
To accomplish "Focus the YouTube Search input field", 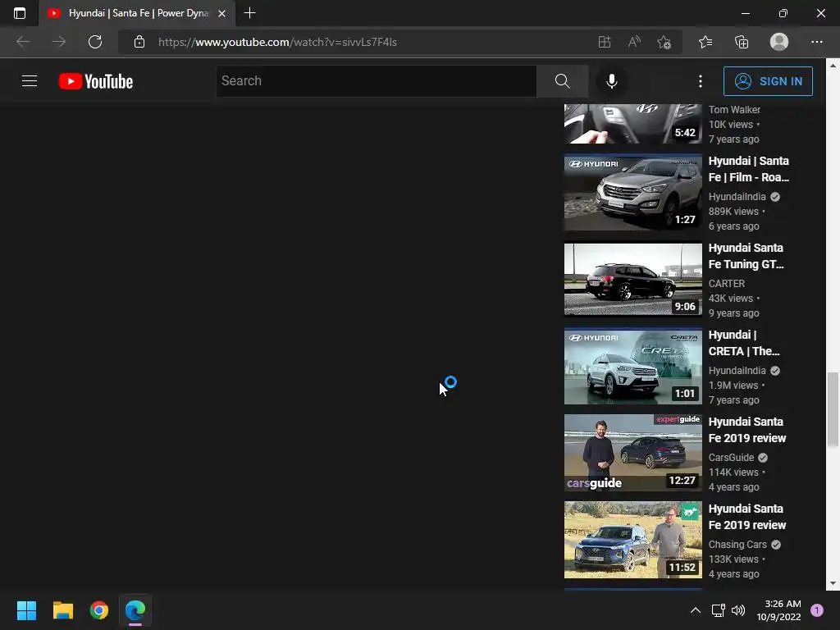I will pos(376,81).
